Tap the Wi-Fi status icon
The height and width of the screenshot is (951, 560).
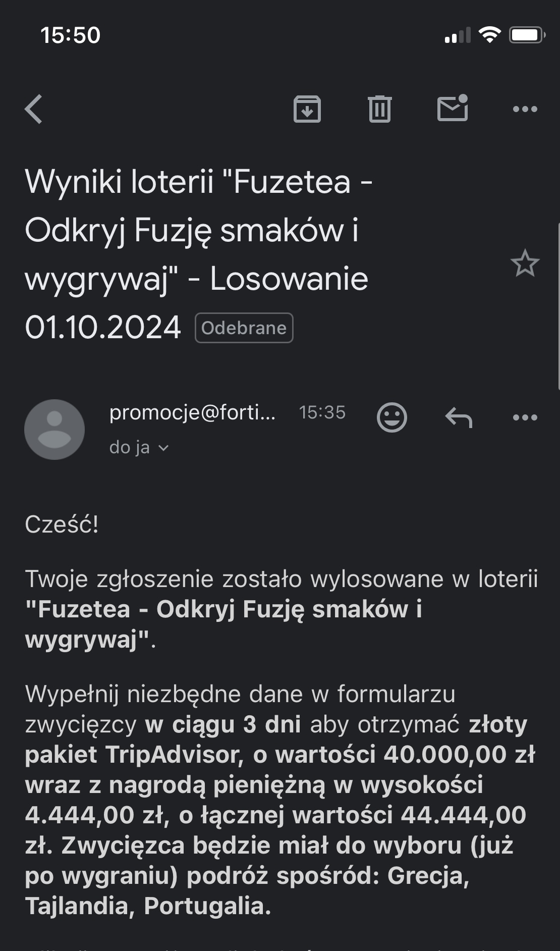489,35
